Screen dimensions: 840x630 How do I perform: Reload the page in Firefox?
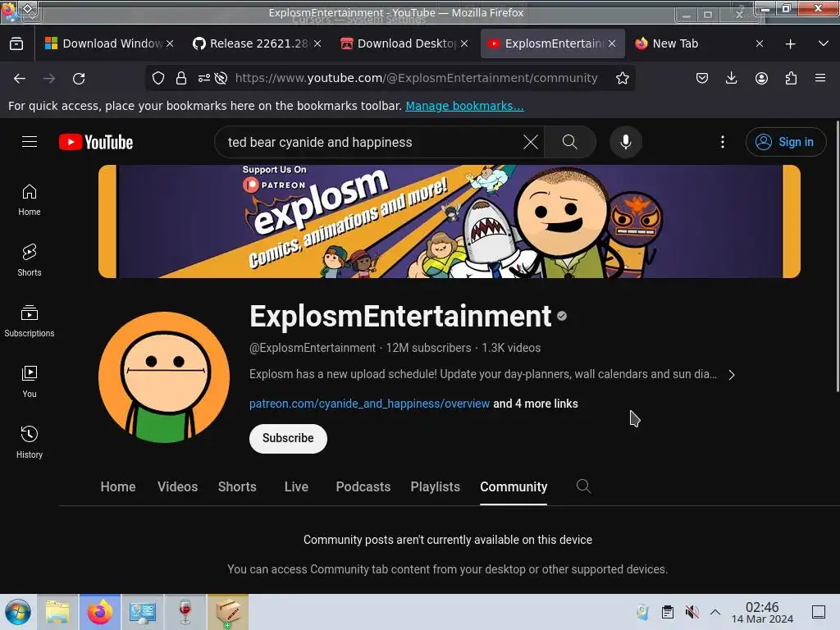[x=79, y=78]
